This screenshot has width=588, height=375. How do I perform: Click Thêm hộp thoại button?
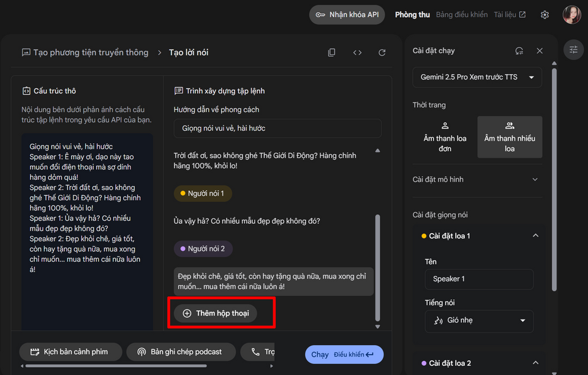point(216,313)
